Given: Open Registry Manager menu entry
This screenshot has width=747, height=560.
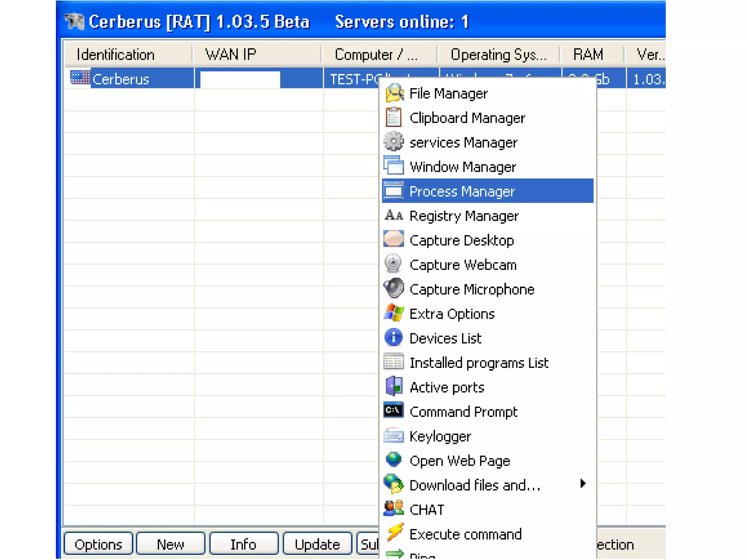Looking at the screenshot, I should 464,216.
